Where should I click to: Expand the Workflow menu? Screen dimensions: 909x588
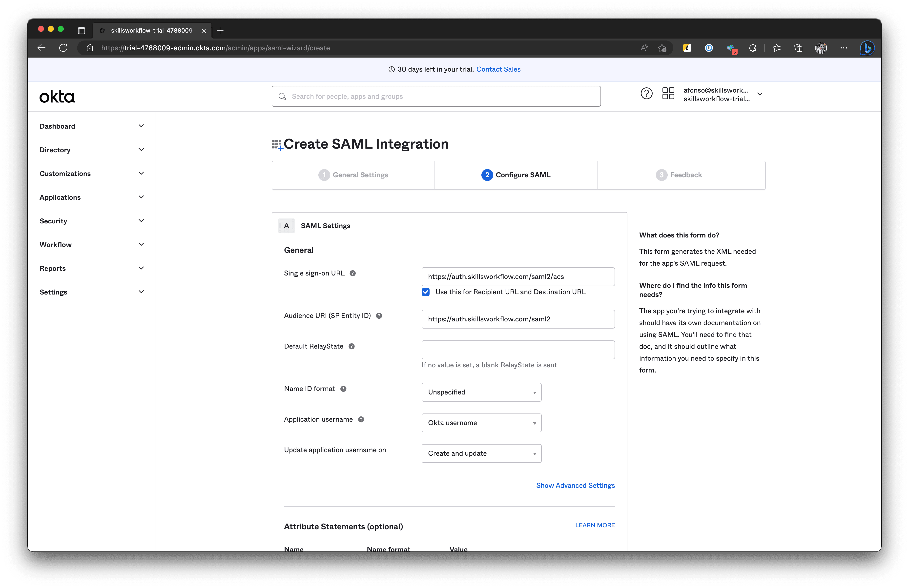point(92,245)
